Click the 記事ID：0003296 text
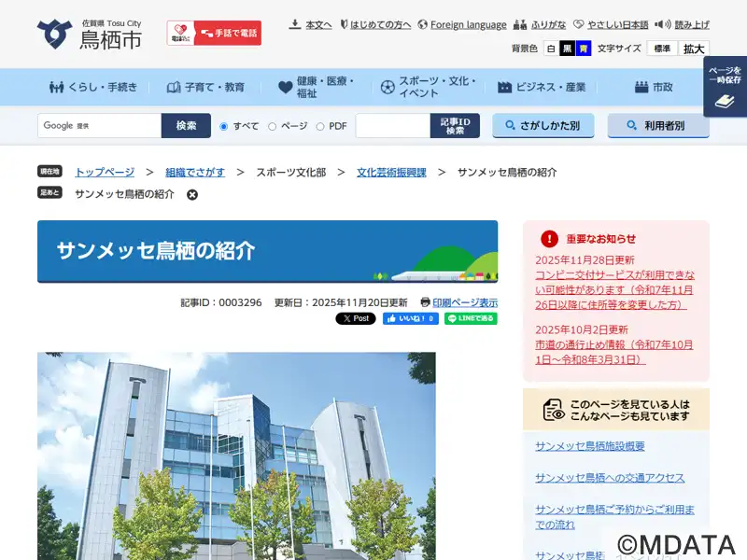This screenshot has width=747, height=560. [x=221, y=302]
